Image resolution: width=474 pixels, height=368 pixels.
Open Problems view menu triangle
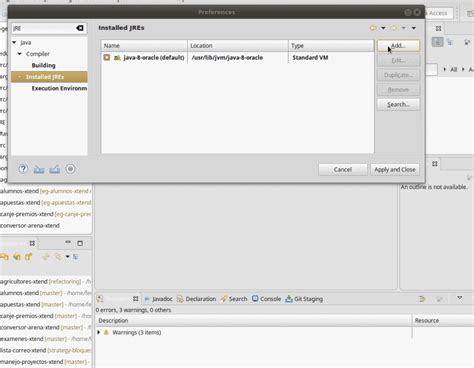point(460,298)
